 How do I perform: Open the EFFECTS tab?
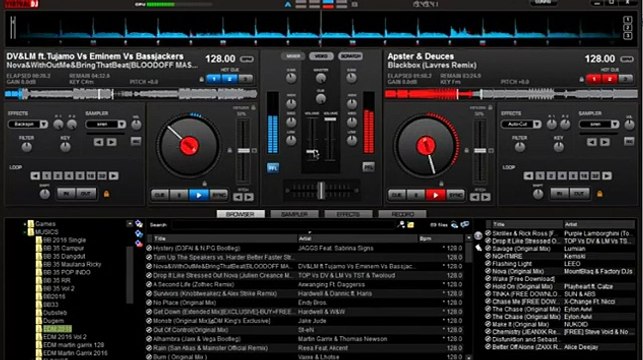(348, 214)
